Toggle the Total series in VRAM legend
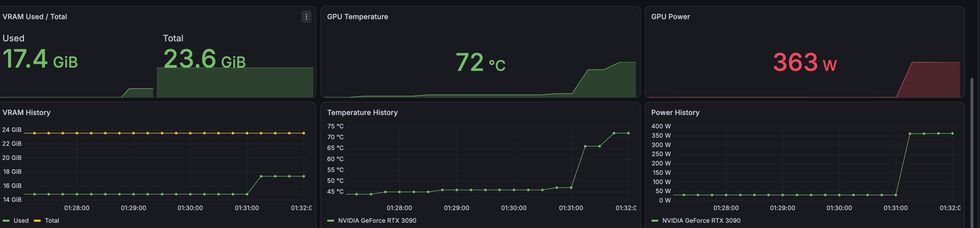The image size is (980, 228). (52, 220)
